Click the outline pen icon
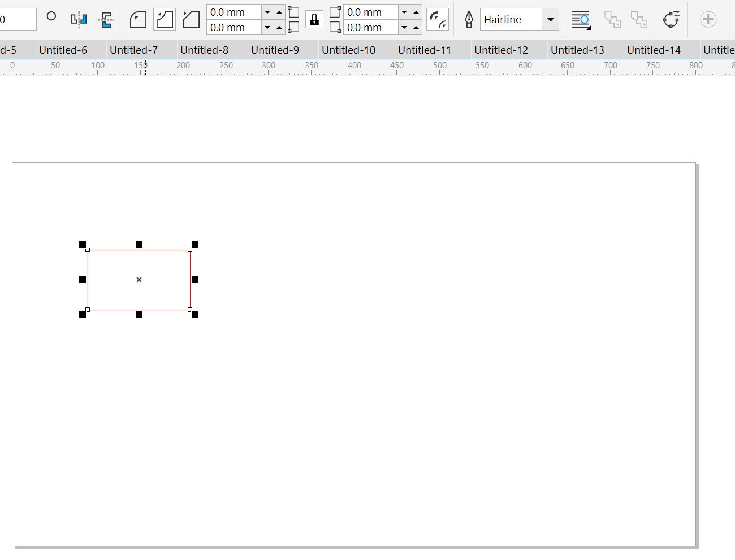The width and height of the screenshot is (735, 560). coord(469,19)
